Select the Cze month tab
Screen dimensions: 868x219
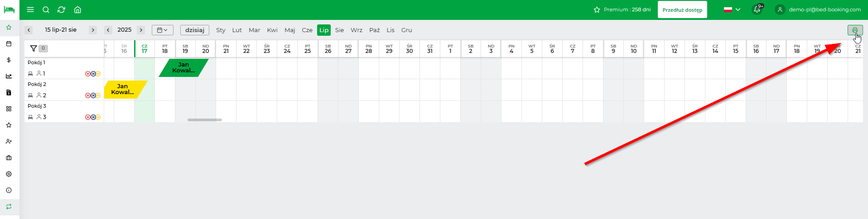click(307, 30)
